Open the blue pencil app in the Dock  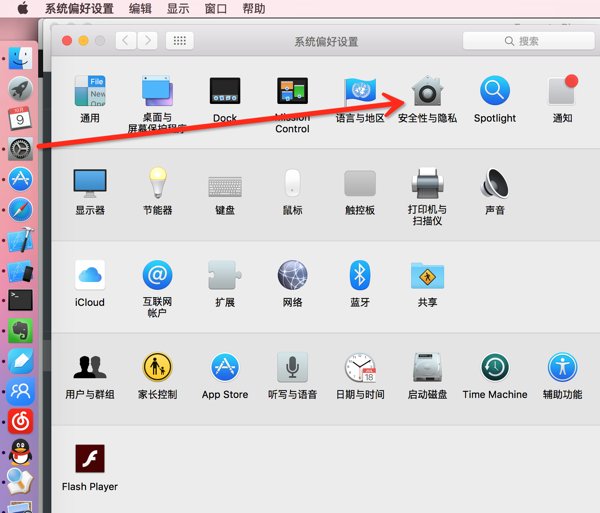point(20,361)
